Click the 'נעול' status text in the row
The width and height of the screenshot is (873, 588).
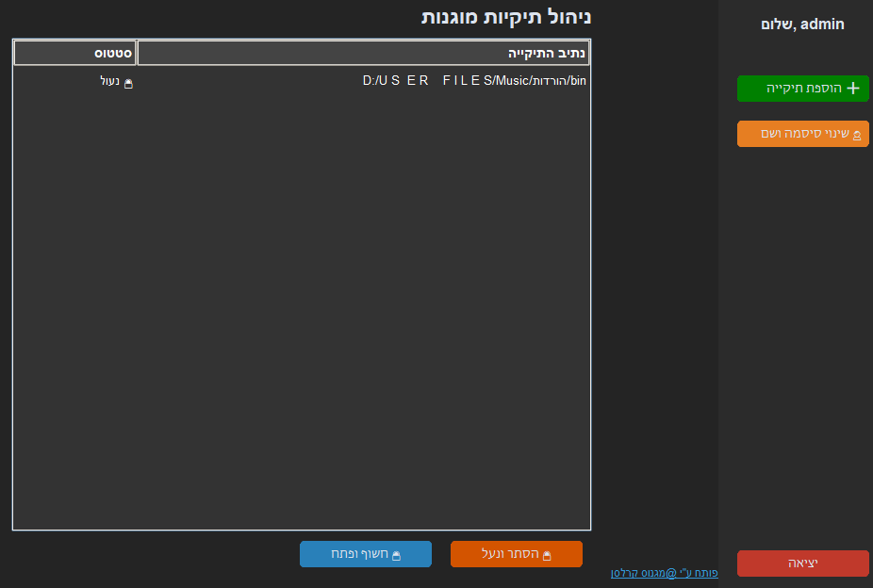coord(110,81)
